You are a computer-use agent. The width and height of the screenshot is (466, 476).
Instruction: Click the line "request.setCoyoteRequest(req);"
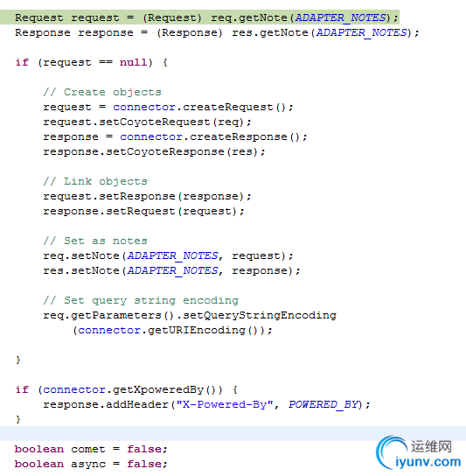pyautogui.click(x=147, y=122)
